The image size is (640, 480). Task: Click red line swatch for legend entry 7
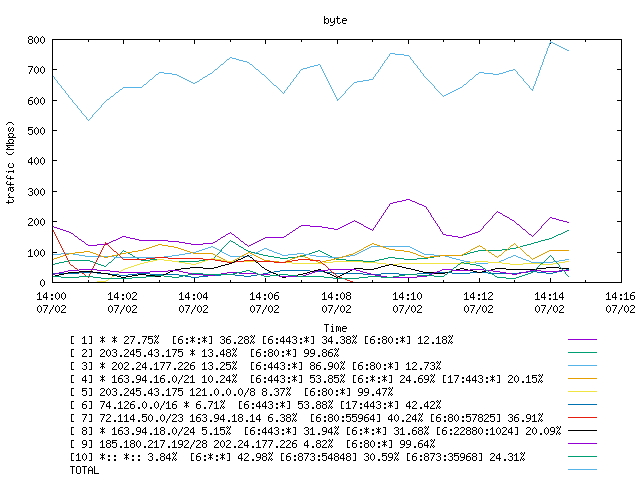(582, 418)
